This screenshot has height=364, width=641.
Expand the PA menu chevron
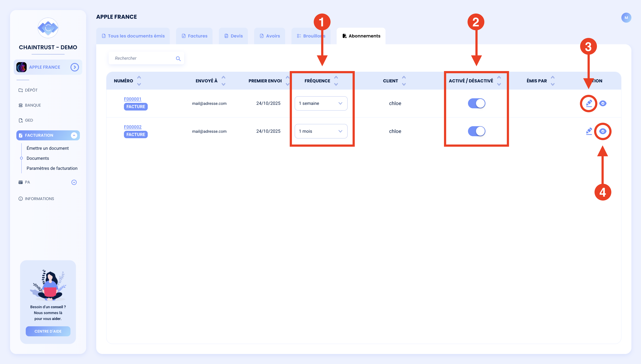coord(74,182)
